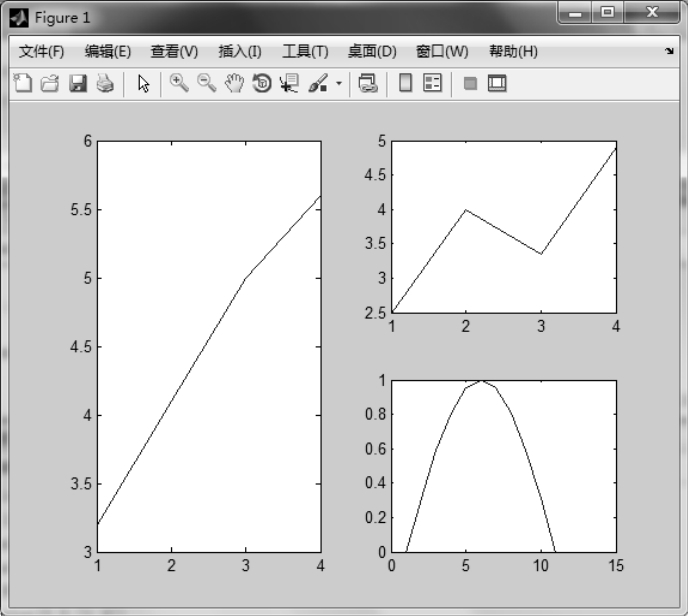
Task: Toggle the Zoom In magnifier tool
Action: (179, 84)
